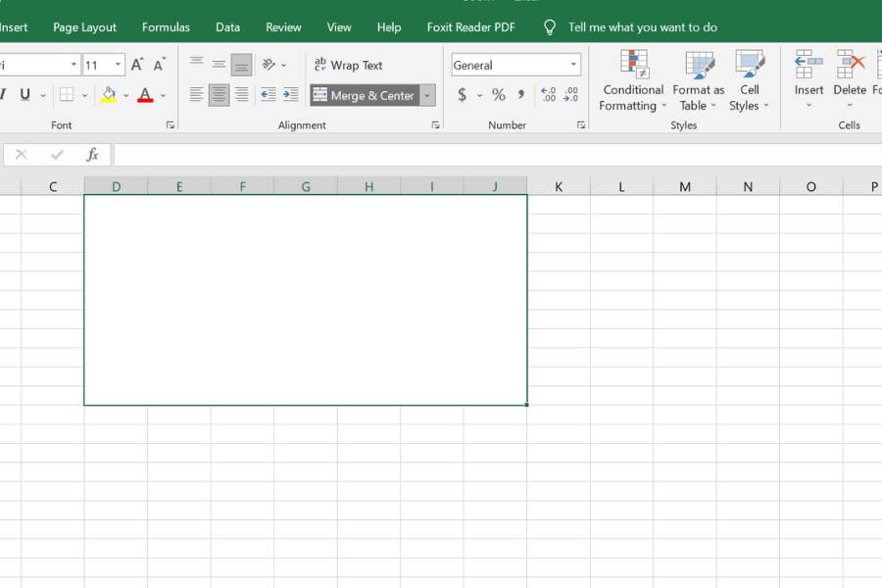Switch to the Formulas tab
This screenshot has width=882, height=588.
tap(166, 27)
